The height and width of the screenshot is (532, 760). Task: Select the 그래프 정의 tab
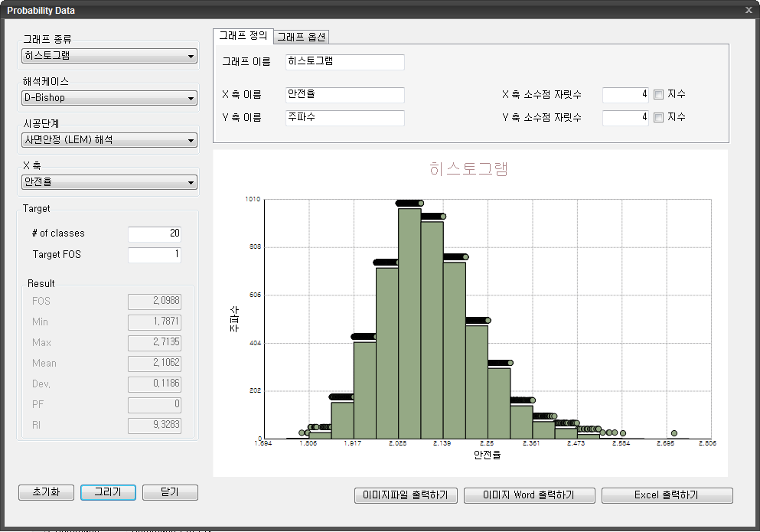[243, 36]
